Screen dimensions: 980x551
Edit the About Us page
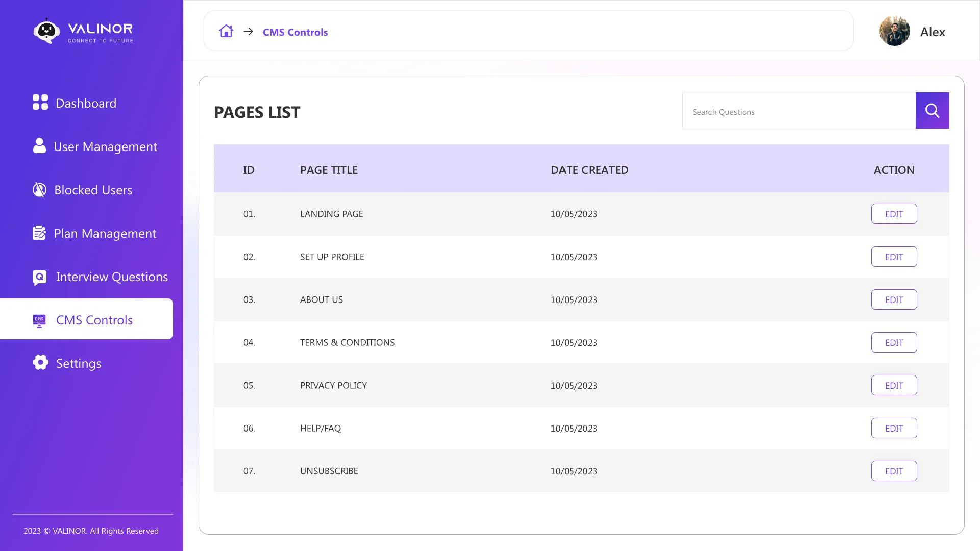tap(894, 299)
